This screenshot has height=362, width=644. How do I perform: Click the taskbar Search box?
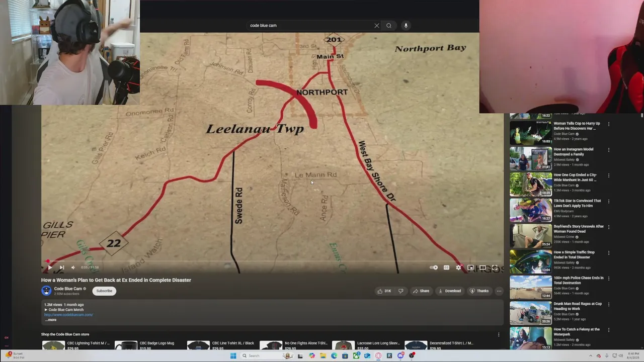pyautogui.click(x=267, y=356)
